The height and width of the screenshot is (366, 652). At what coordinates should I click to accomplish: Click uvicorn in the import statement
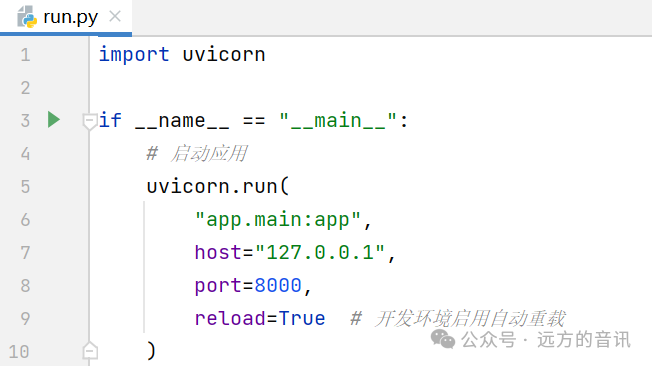224,54
